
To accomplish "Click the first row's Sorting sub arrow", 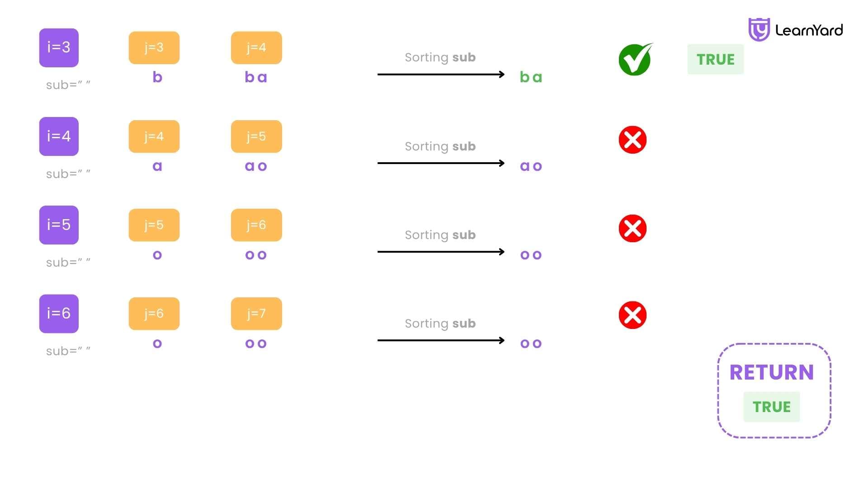I will (x=441, y=74).
